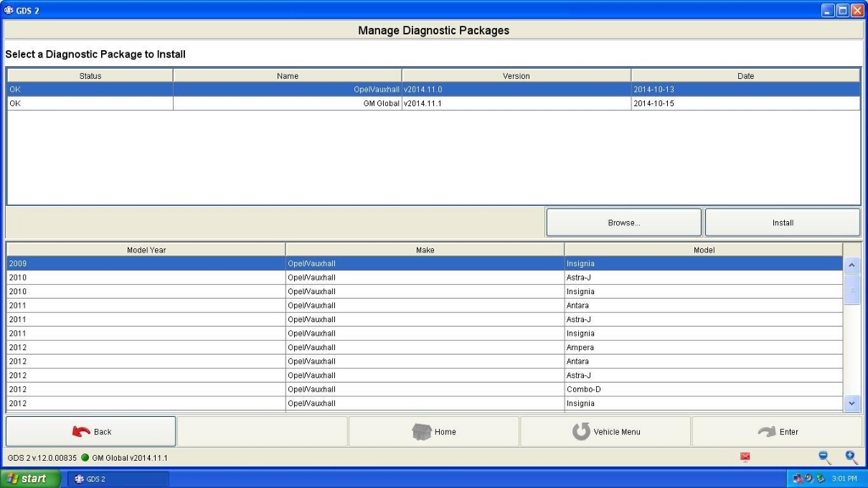The height and width of the screenshot is (488, 868).
Task: Click the Back button
Action: point(91,431)
